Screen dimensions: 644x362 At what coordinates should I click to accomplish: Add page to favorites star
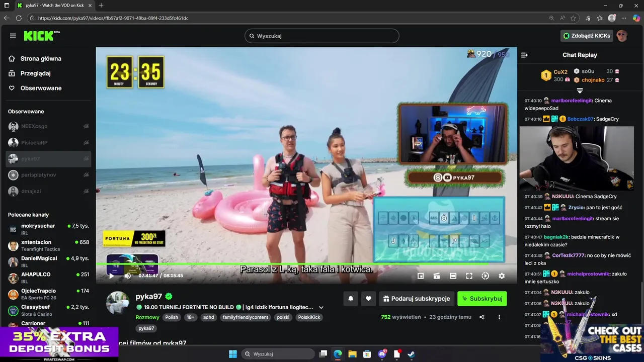pos(574,18)
